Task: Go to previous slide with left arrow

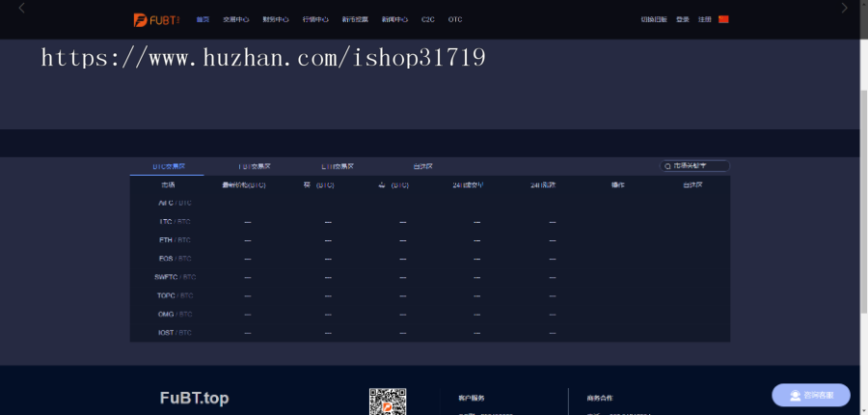Action: click(21, 8)
